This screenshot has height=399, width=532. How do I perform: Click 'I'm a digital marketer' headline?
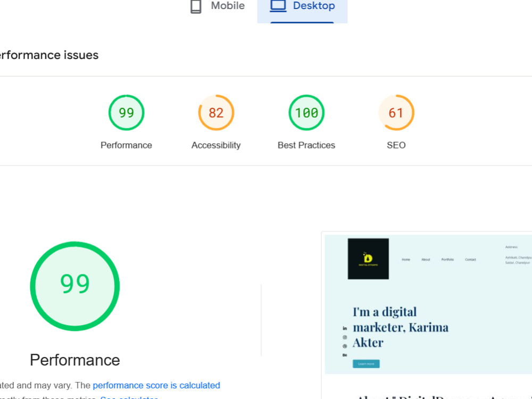401,327
